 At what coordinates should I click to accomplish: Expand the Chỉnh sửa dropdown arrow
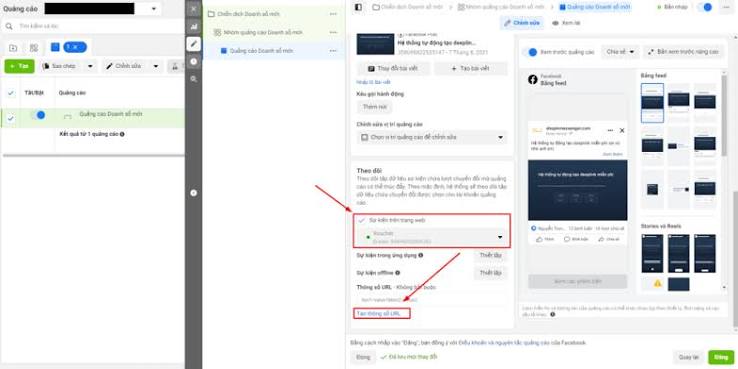(x=156, y=66)
